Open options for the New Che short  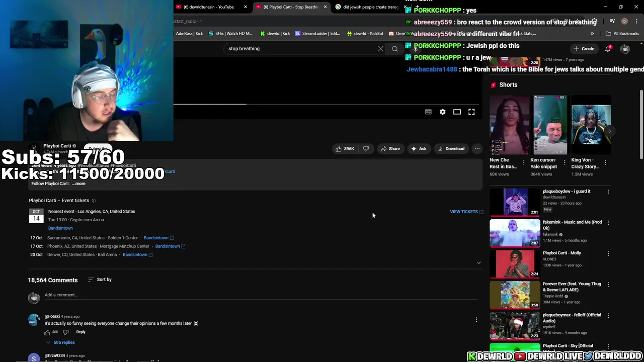click(524, 163)
